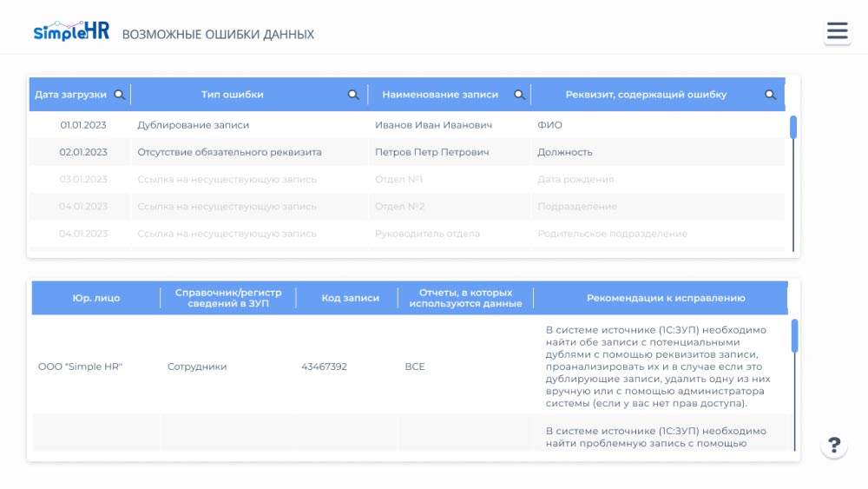The image size is (868, 489).
Task: Select Петров Петр Петрович cell
Action: pos(431,152)
